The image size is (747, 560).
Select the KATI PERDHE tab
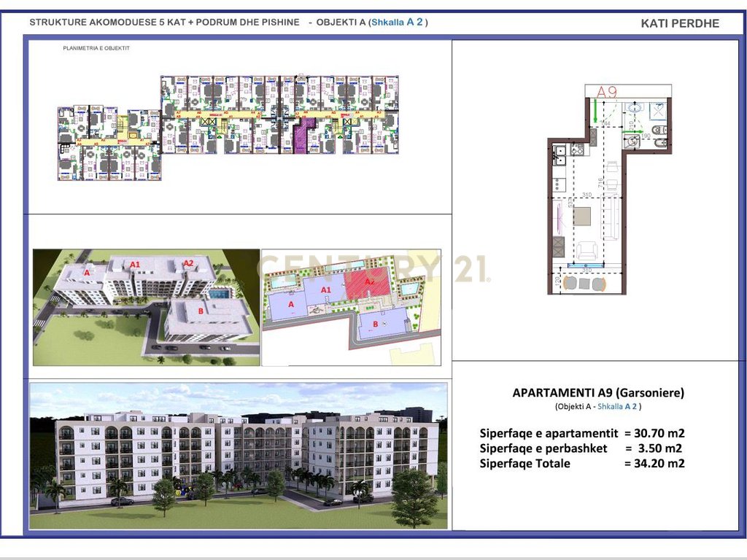pos(680,23)
